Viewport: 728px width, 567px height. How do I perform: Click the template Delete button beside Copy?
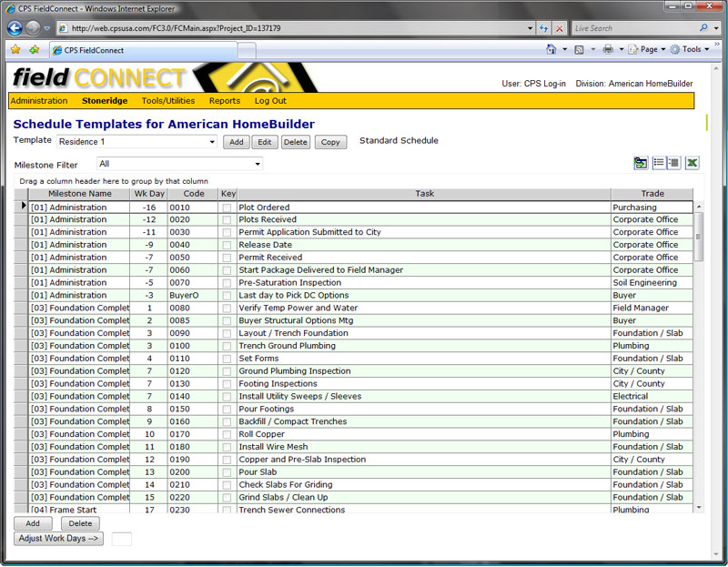[295, 142]
